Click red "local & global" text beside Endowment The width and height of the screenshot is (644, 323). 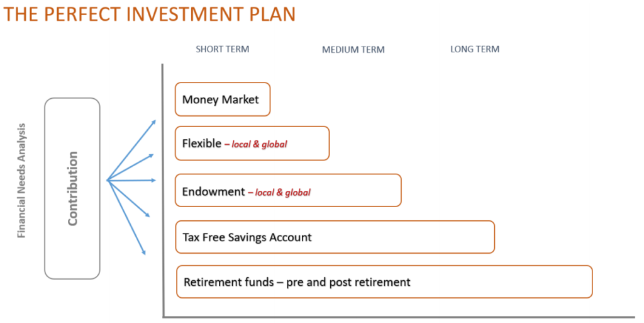282,192
